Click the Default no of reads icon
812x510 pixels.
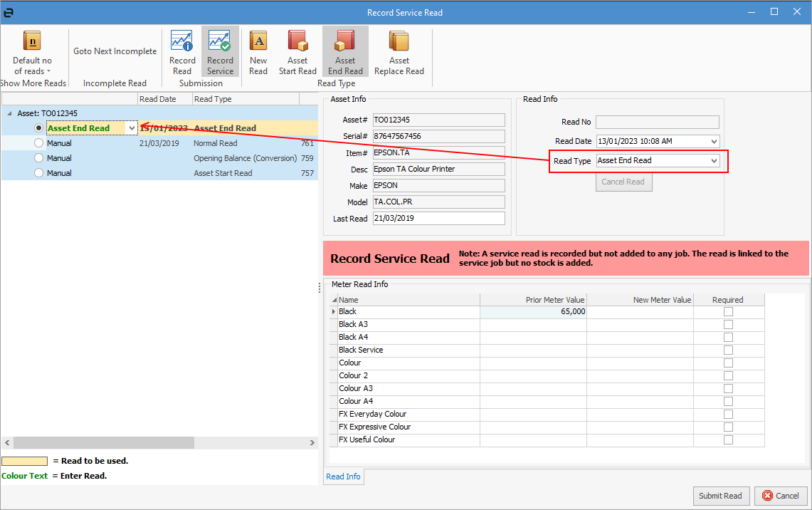tap(32, 41)
